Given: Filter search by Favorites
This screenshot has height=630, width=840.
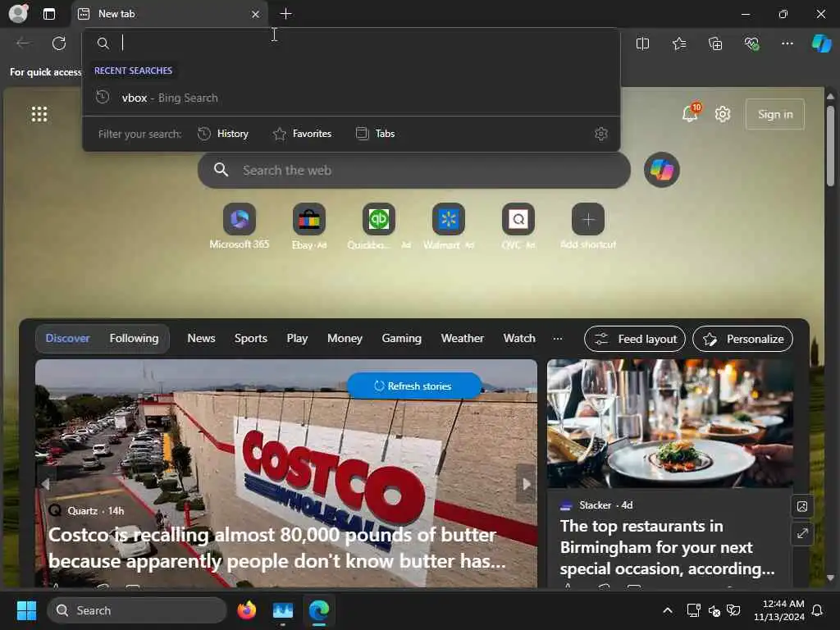Looking at the screenshot, I should pos(302,134).
